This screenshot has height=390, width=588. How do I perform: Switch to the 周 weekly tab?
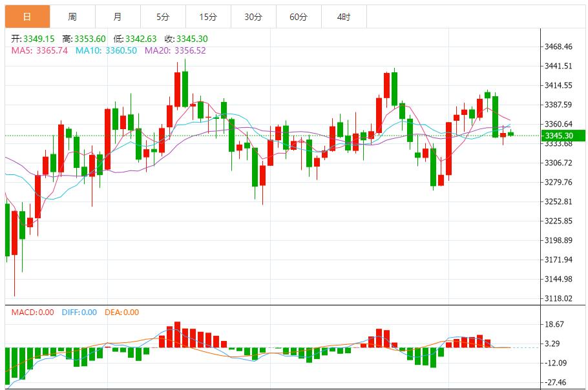click(72, 17)
